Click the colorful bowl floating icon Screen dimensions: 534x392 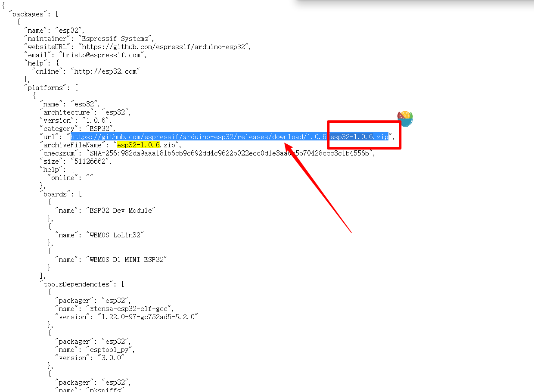tap(405, 118)
